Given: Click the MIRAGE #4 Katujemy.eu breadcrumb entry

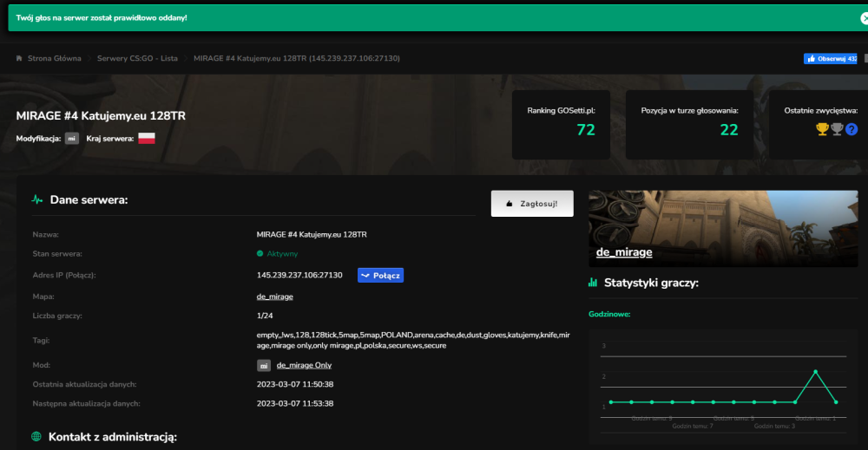Looking at the screenshot, I should coord(297,58).
